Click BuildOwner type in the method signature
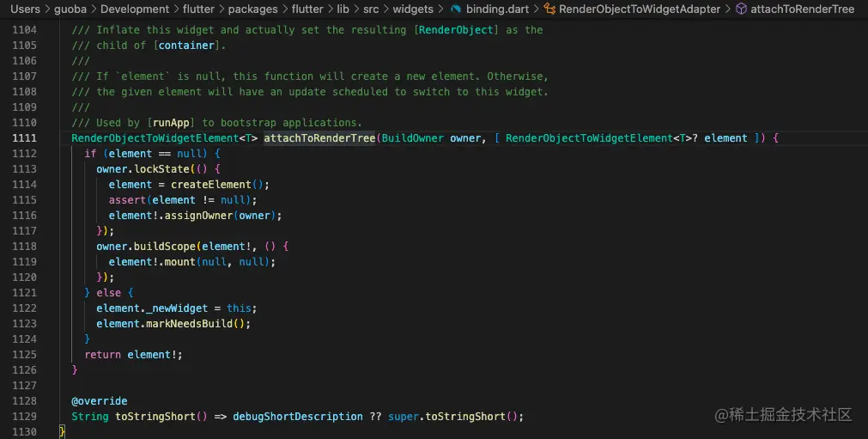Image resolution: width=868 pixels, height=439 pixels. pyautogui.click(x=412, y=138)
